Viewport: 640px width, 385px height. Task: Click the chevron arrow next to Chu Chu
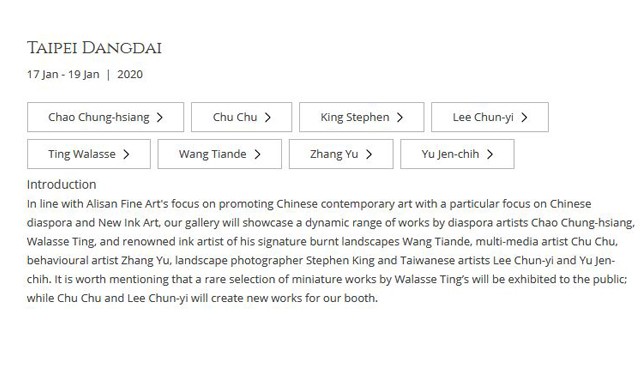click(267, 118)
